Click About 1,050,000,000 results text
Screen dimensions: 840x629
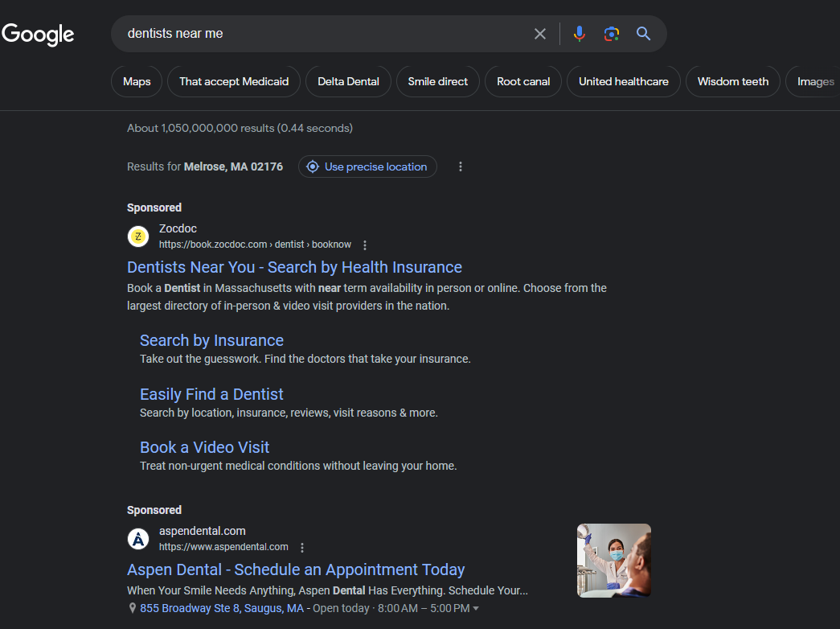coord(240,128)
